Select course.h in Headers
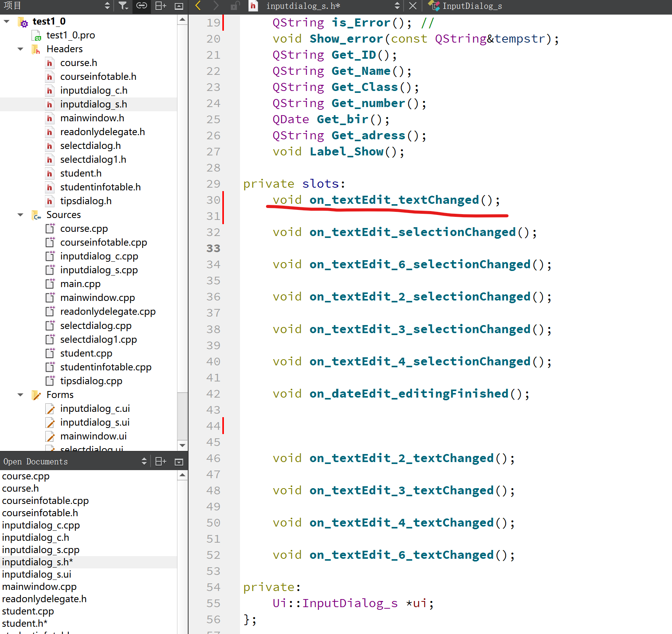 (79, 63)
